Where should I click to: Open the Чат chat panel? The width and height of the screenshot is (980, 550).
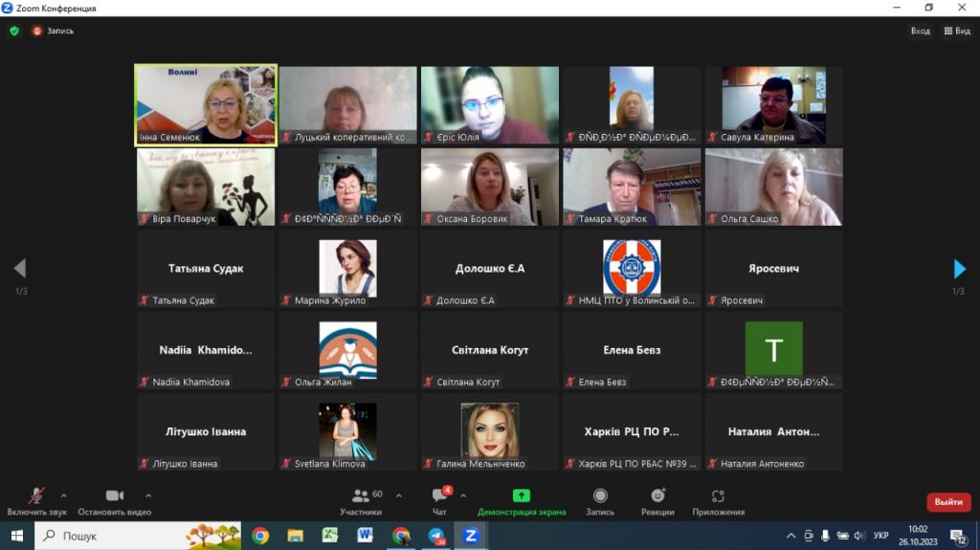(440, 501)
